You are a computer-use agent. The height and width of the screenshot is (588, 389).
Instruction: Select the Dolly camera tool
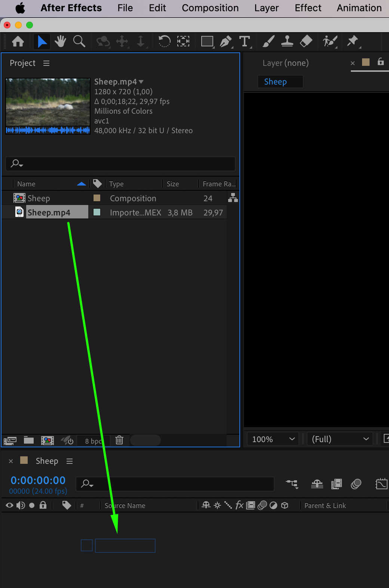[x=141, y=41]
